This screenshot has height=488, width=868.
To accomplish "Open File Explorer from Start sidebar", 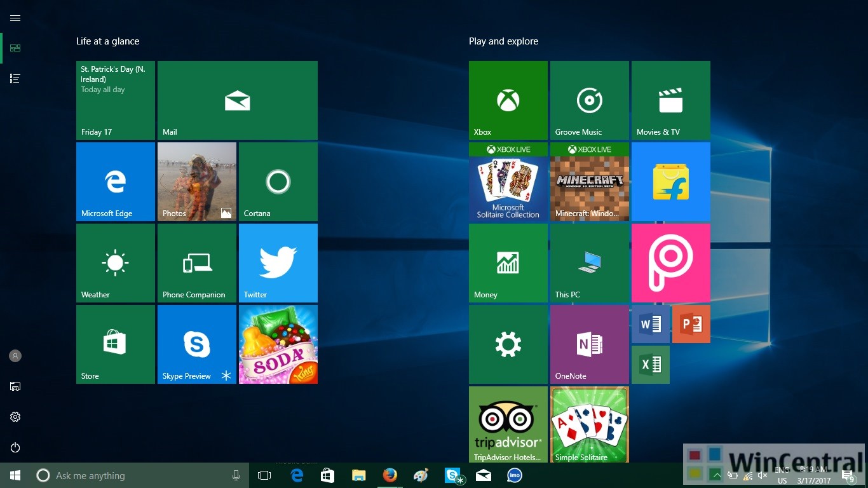I will 15,386.
